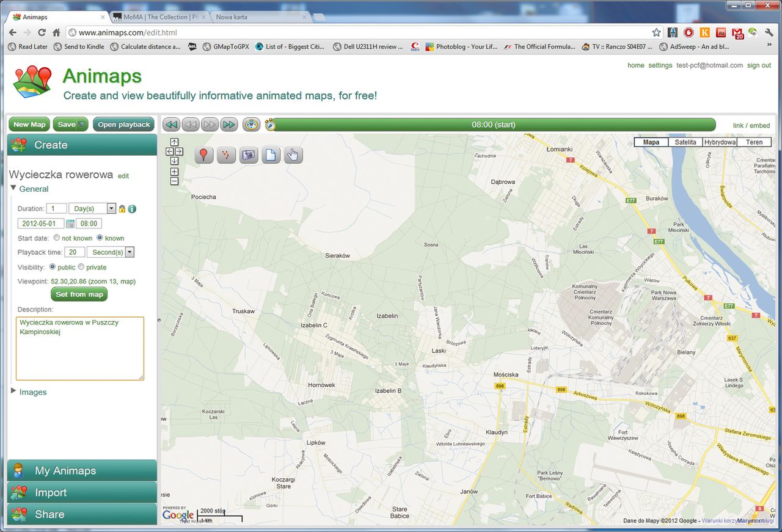Open the home link
The image size is (782, 532).
(x=636, y=65)
